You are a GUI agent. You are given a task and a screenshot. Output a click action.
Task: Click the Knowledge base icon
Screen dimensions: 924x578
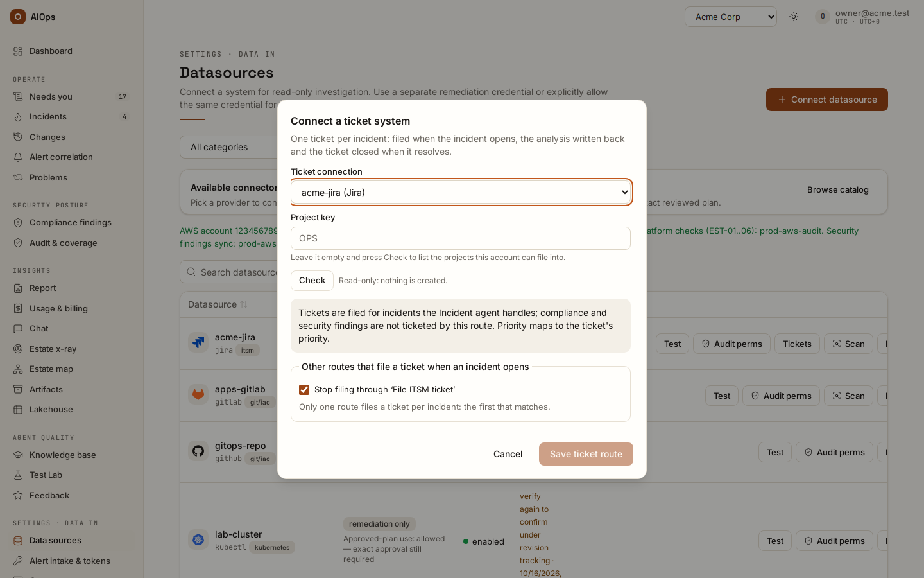coord(18,455)
